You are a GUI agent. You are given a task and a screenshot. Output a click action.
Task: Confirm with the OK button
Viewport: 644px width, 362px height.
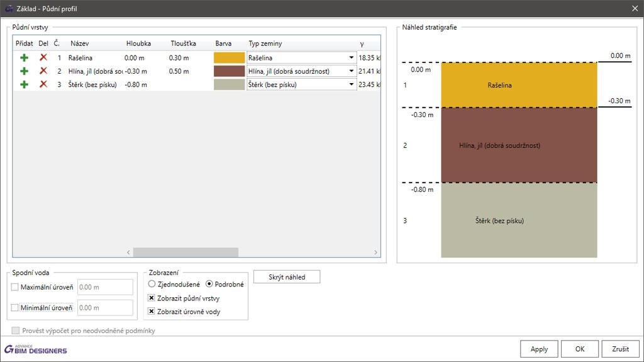coord(579,349)
